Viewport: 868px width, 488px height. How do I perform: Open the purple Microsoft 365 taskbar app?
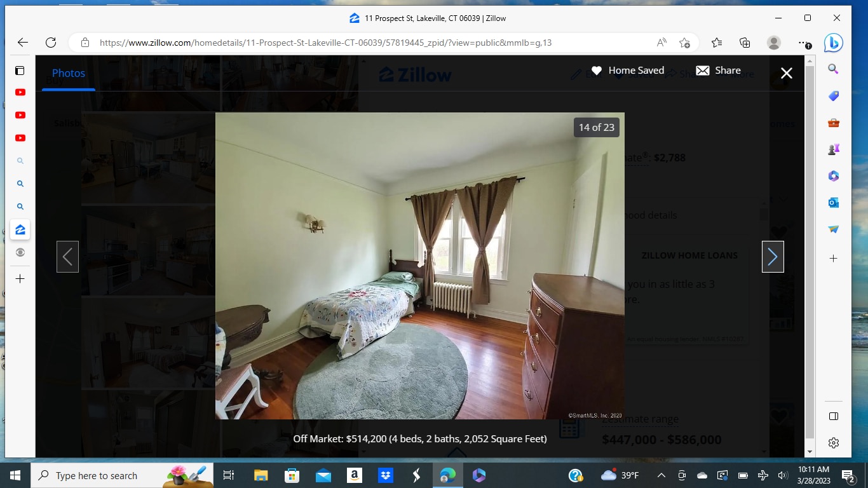tap(478, 475)
